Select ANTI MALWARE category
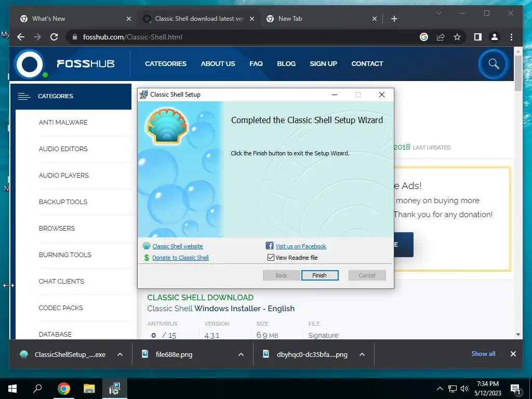This screenshot has height=399, width=532. pos(63,123)
